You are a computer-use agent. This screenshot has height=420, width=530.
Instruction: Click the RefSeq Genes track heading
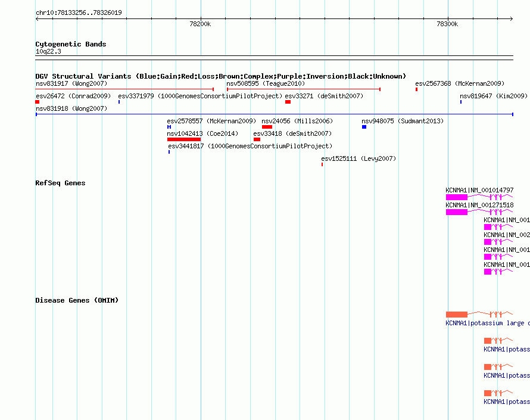click(60, 183)
